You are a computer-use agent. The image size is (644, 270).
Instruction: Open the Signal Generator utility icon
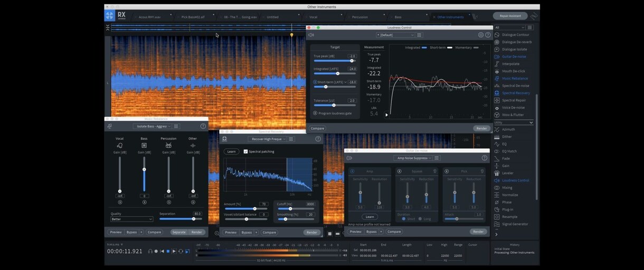(x=497, y=224)
